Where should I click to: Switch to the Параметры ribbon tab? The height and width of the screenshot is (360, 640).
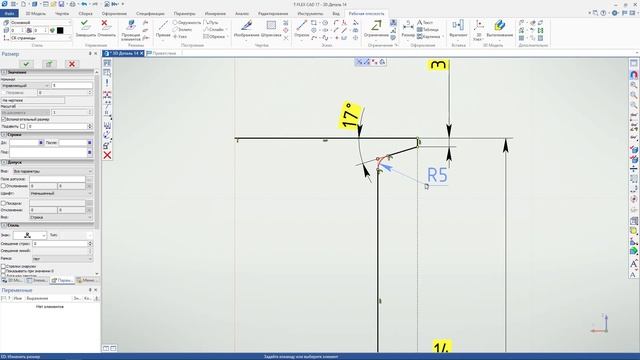[184, 13]
